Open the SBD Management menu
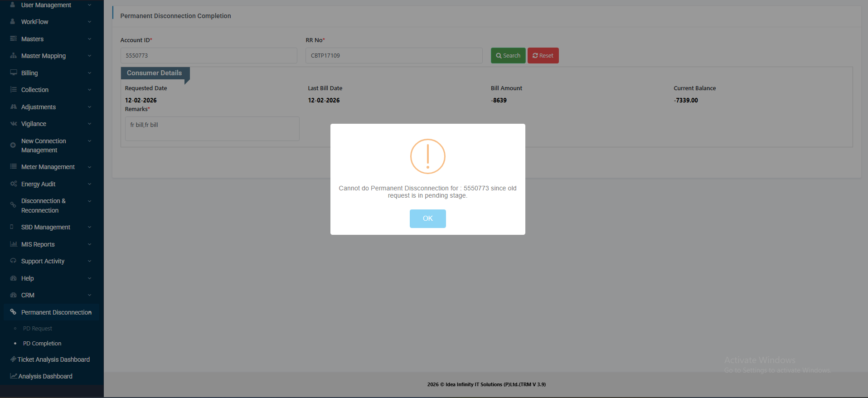Image resolution: width=868 pixels, height=398 pixels. (51, 227)
